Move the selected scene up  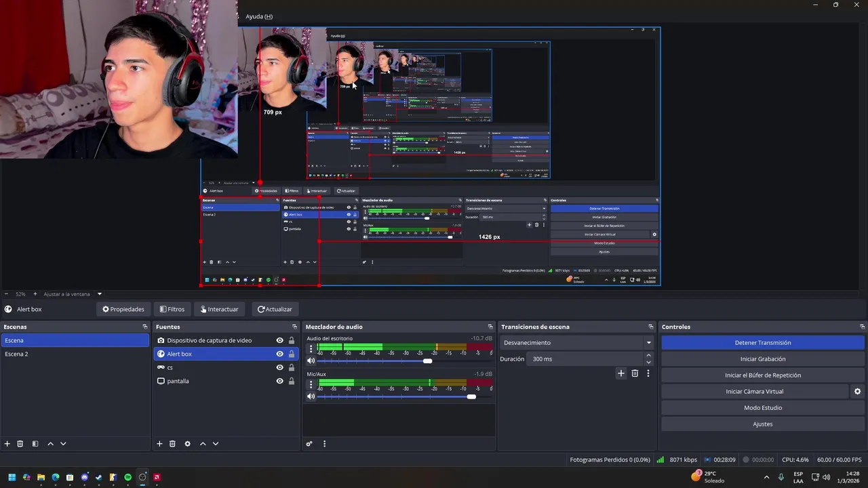point(50,444)
